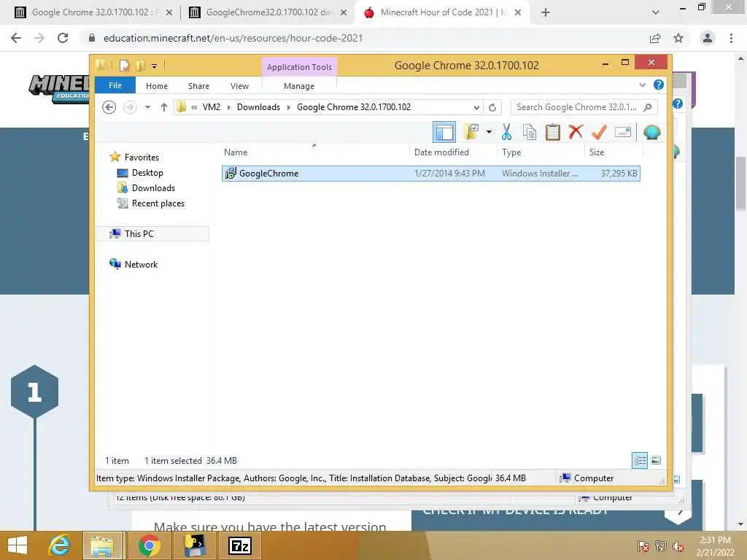Click the Copy icon in toolbar
Screen dimensions: 747x560
pyautogui.click(x=530, y=132)
